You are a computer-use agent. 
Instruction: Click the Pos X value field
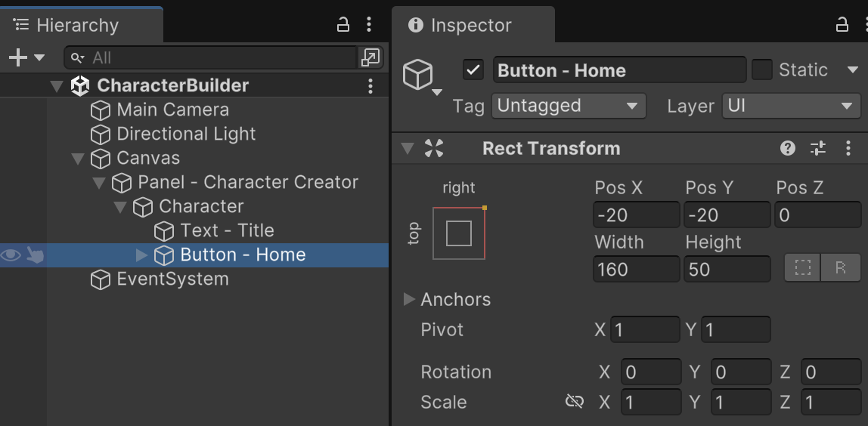[636, 215]
